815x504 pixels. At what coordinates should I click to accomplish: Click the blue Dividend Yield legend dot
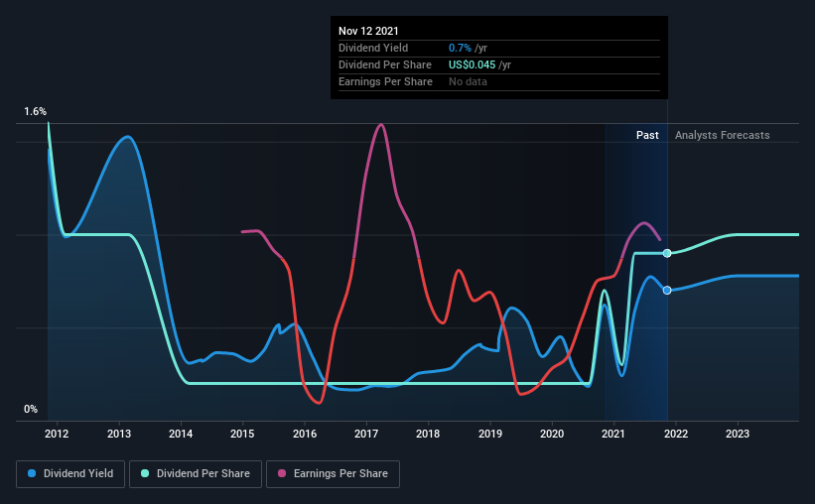(32, 473)
